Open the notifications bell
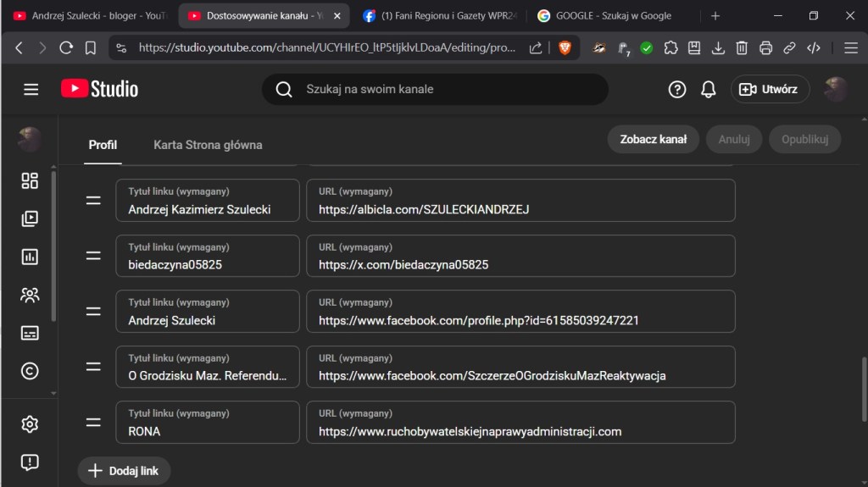Image resolution: width=868 pixels, height=487 pixels. point(709,90)
